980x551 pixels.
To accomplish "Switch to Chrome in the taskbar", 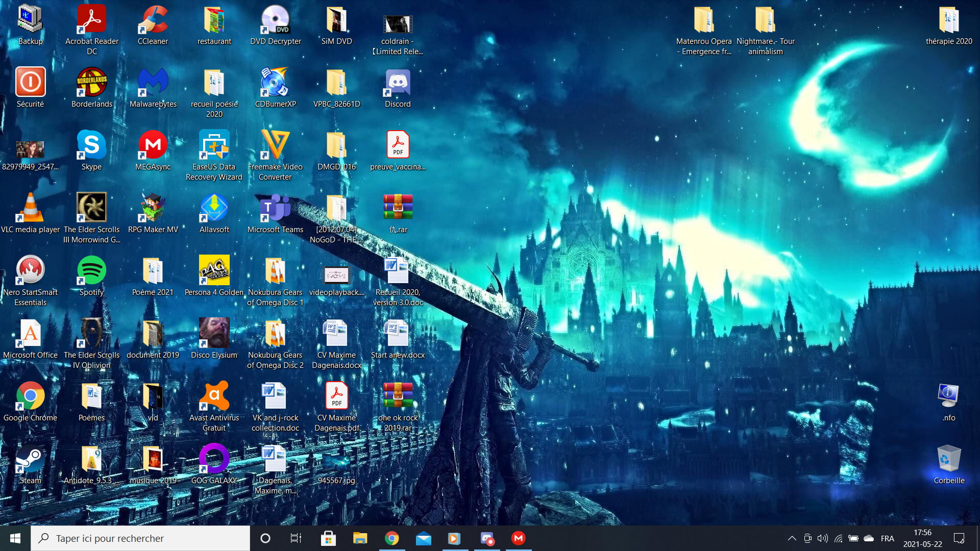I will (392, 538).
